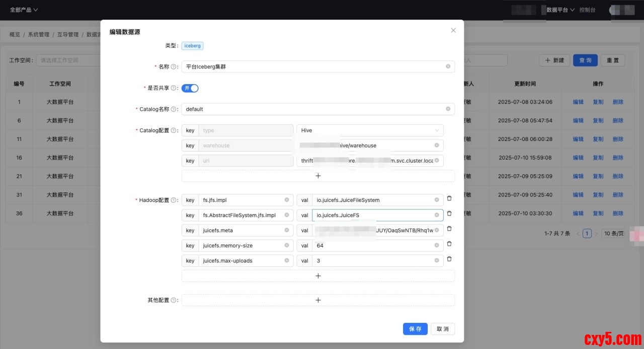Click the io.juicefs.JuiceFS value input

pyautogui.click(x=372, y=216)
